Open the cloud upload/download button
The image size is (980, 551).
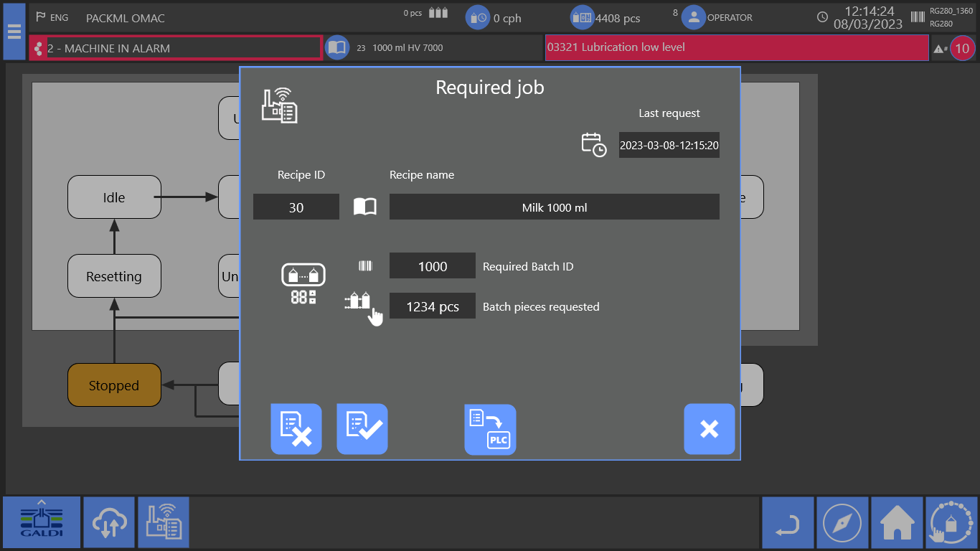(x=109, y=522)
